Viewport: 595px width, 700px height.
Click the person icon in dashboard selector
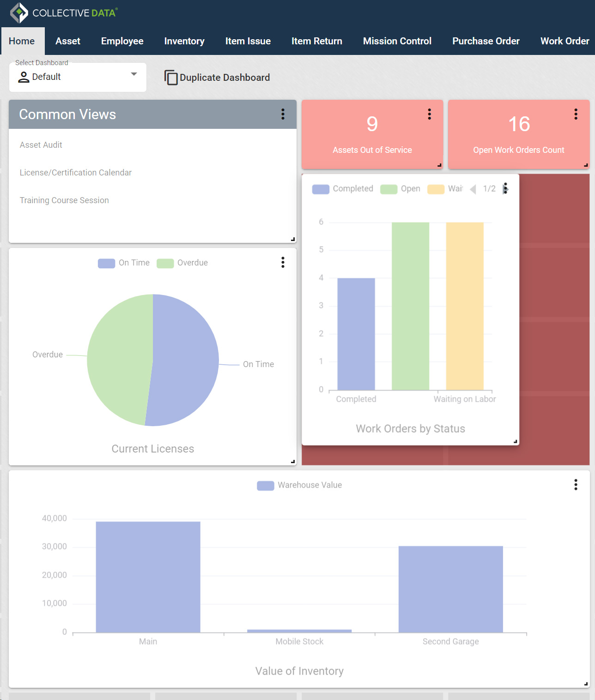pyautogui.click(x=23, y=77)
